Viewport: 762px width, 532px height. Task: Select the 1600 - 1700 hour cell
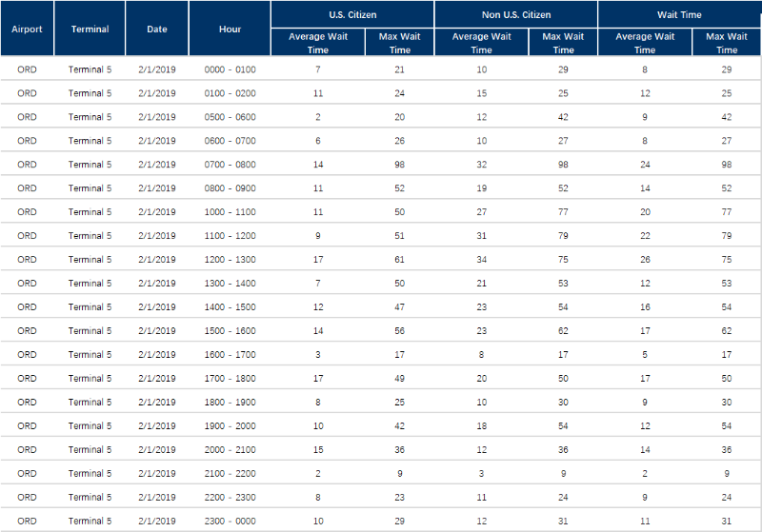point(230,355)
